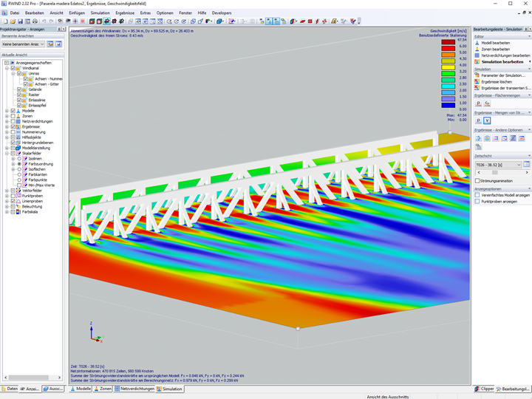This screenshot has width=532, height=399.
Task: Click right arrow of Zeitschicht slider
Action: (x=527, y=173)
